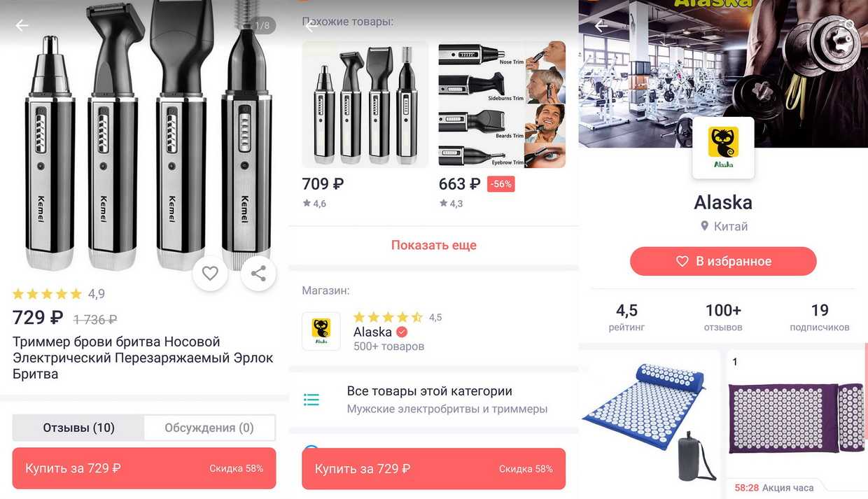Tap the left Купить за 729 ₽ button

[x=144, y=468]
